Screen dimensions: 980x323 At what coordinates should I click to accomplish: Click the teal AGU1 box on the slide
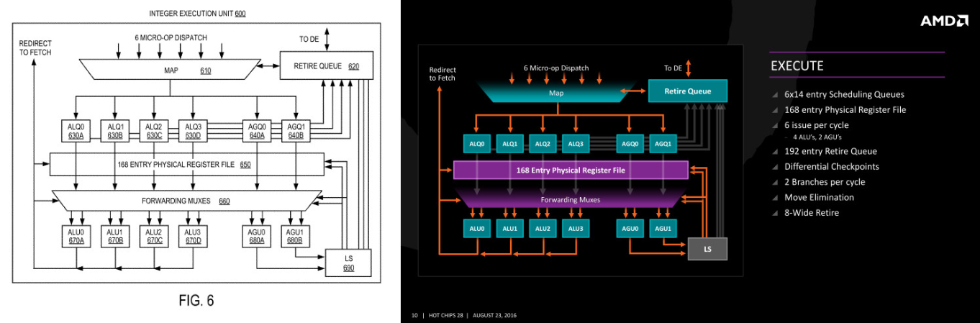tap(663, 229)
